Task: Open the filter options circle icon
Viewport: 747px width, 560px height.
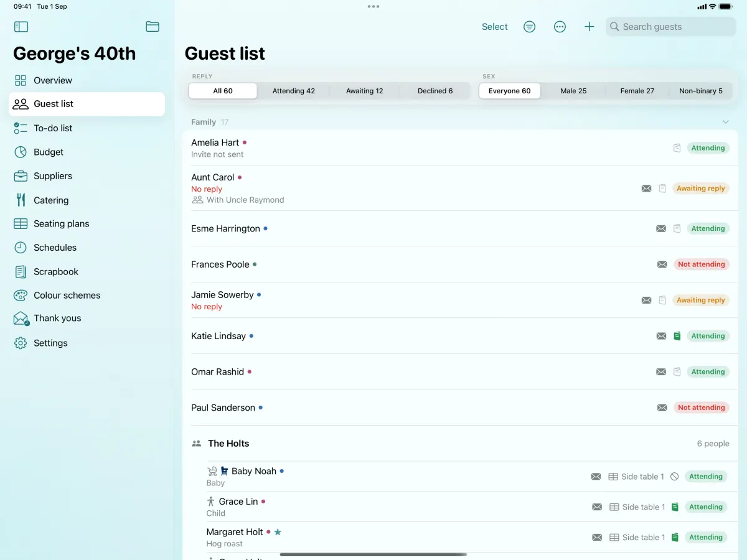Action: coord(529,27)
